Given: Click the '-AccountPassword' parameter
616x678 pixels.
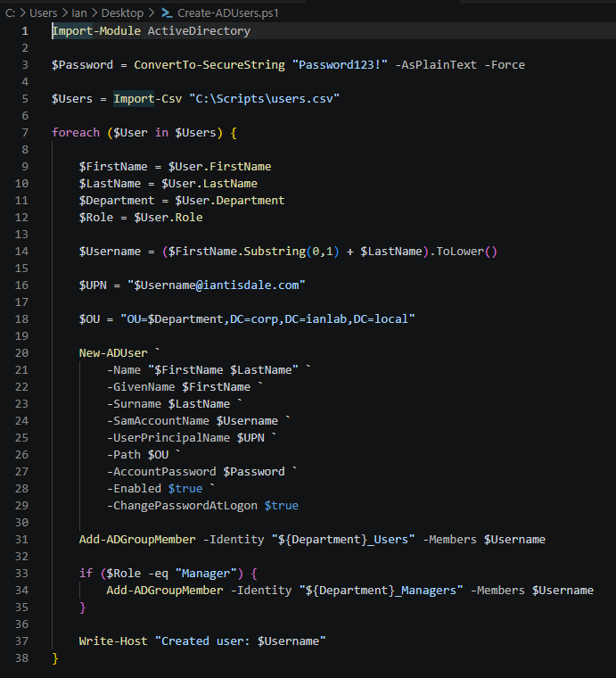Looking at the screenshot, I should click(161, 472).
